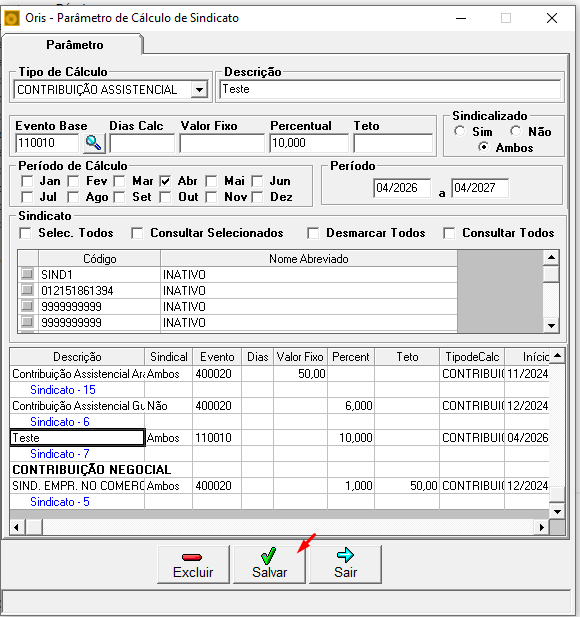Click the Descrição column header in lower grid

(x=77, y=357)
